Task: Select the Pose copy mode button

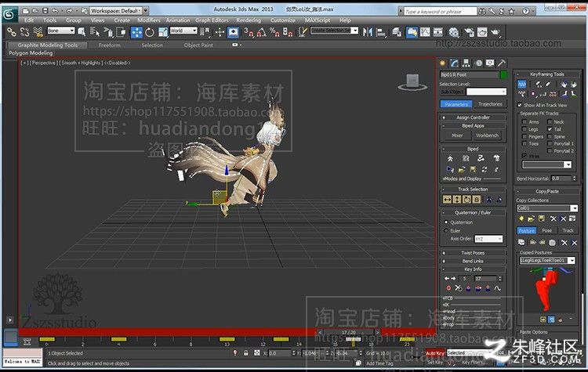Action: click(546, 230)
